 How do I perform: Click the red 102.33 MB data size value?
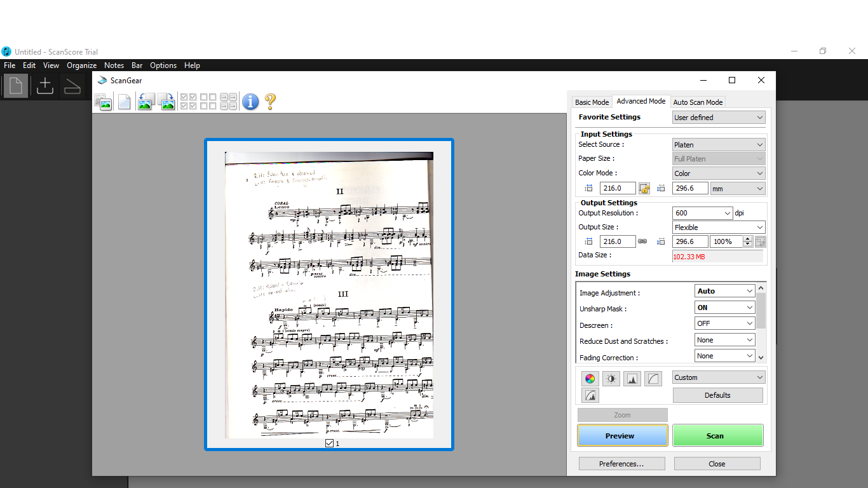pyautogui.click(x=689, y=257)
